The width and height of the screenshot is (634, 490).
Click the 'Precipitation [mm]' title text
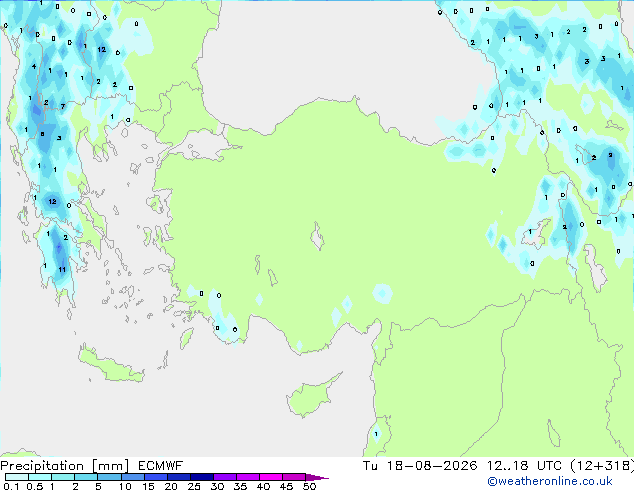tap(65, 466)
